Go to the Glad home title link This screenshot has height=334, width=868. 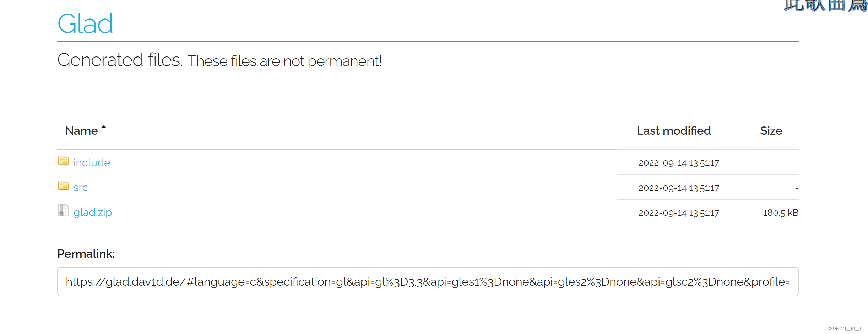click(85, 24)
